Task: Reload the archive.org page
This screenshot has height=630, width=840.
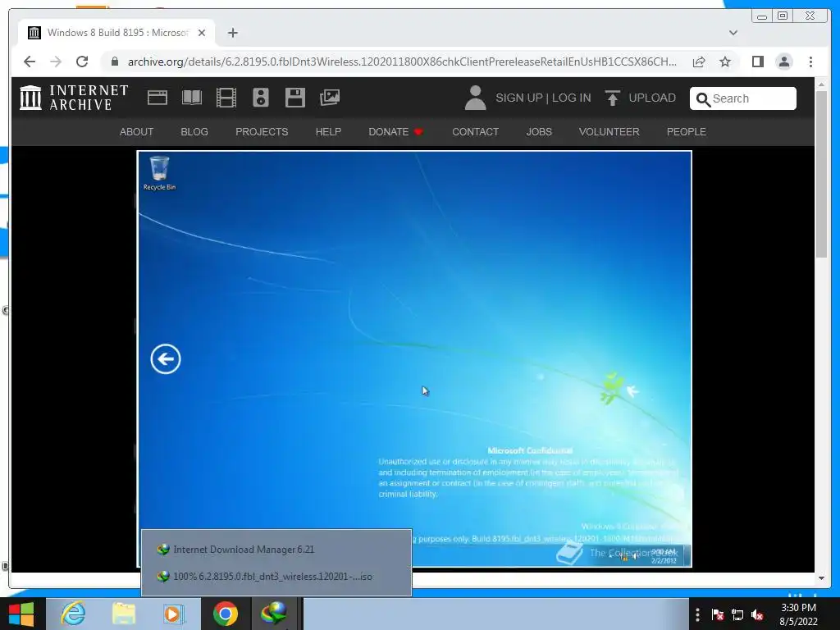Action: click(82, 62)
